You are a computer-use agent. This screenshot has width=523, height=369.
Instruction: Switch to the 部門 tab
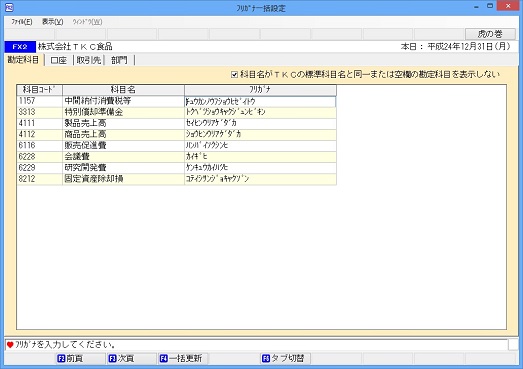tap(119, 60)
